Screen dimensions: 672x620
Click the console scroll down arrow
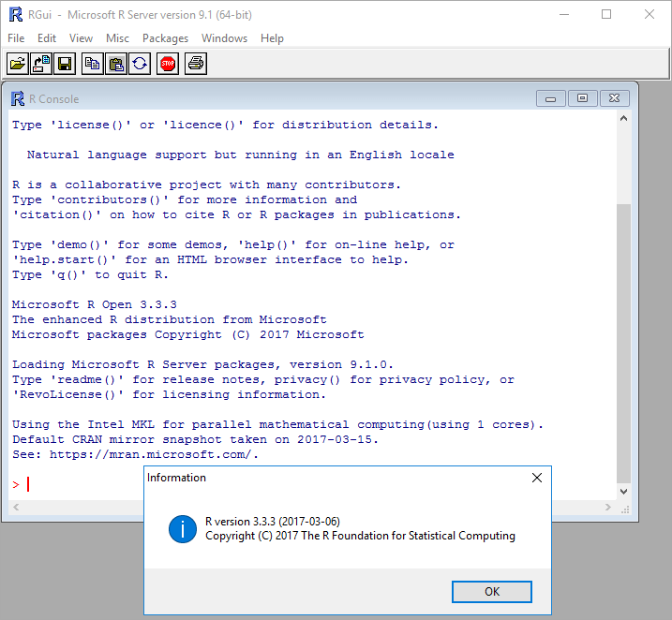624,492
